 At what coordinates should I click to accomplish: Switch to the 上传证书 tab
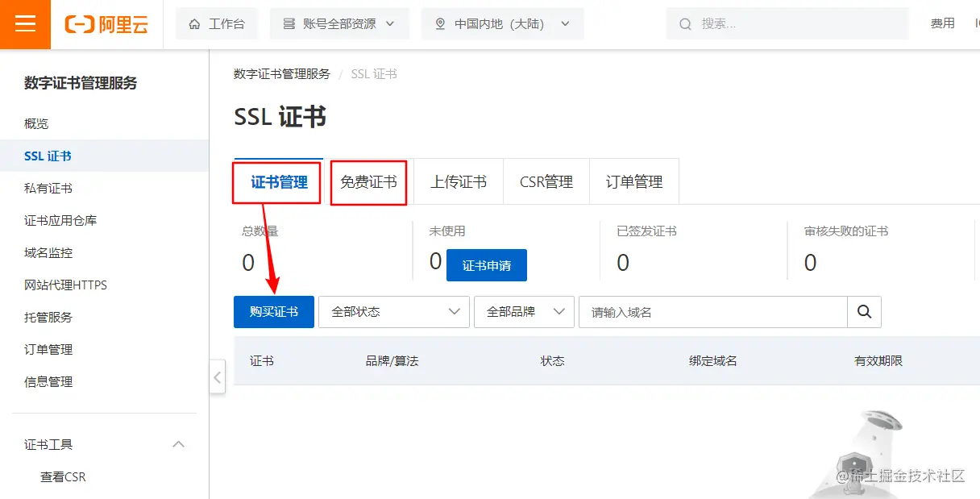click(x=459, y=182)
